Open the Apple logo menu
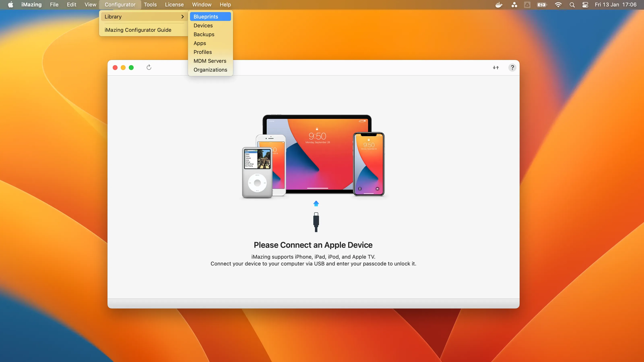Viewport: 644px width, 362px height. (10, 5)
